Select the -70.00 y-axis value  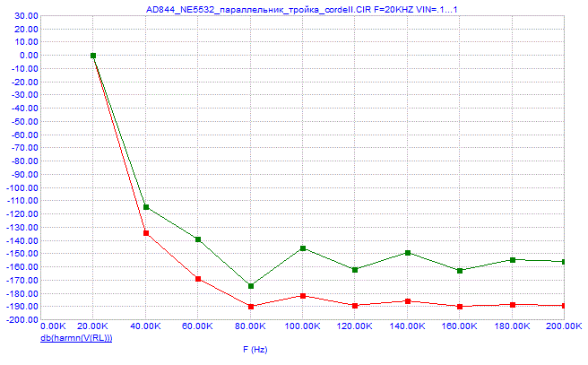click(x=24, y=148)
